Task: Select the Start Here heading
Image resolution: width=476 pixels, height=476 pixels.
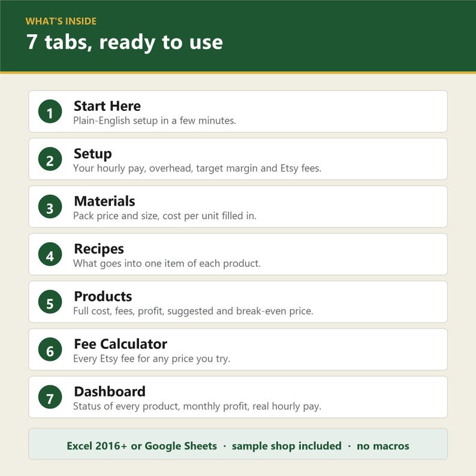Action: point(107,106)
